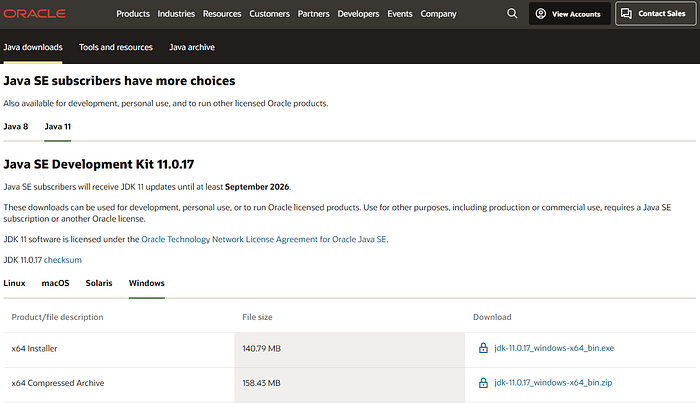Click the chat icon in Contact Sales

tap(626, 14)
